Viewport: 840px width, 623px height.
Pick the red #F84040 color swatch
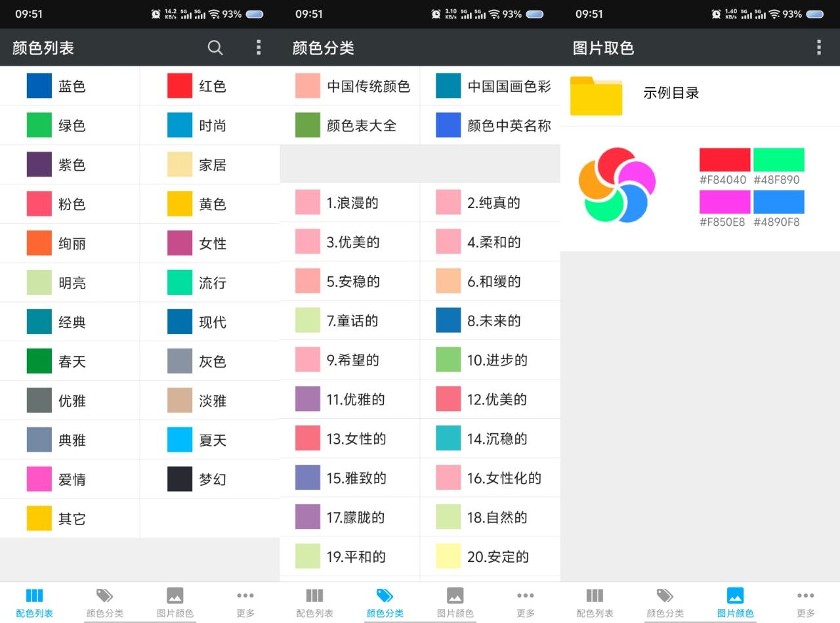(724, 160)
